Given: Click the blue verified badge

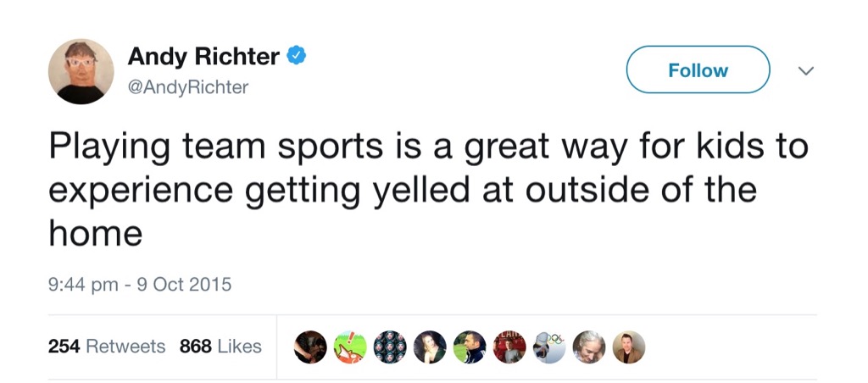Looking at the screenshot, I should tap(297, 57).
